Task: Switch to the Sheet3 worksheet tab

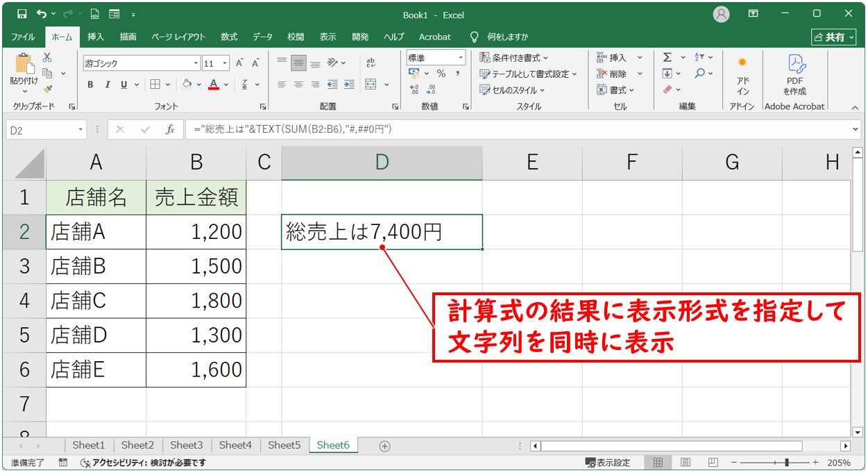Action: tap(186, 445)
